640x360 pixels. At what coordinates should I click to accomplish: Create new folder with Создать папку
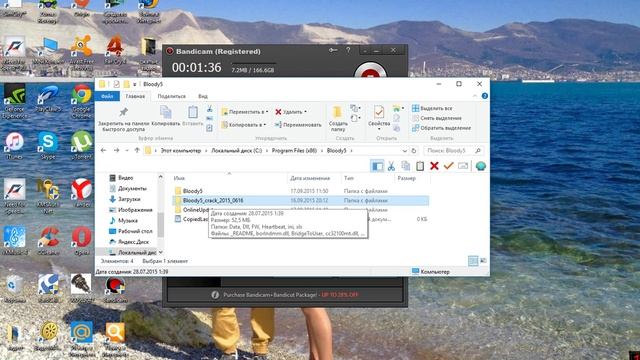338,118
